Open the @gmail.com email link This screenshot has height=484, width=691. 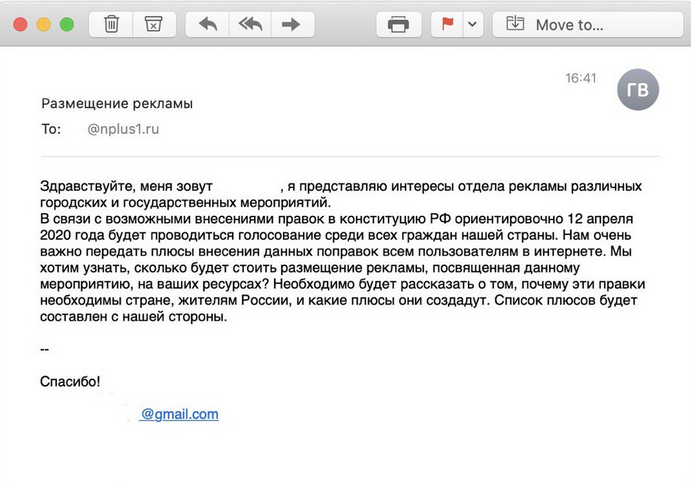coord(179,414)
